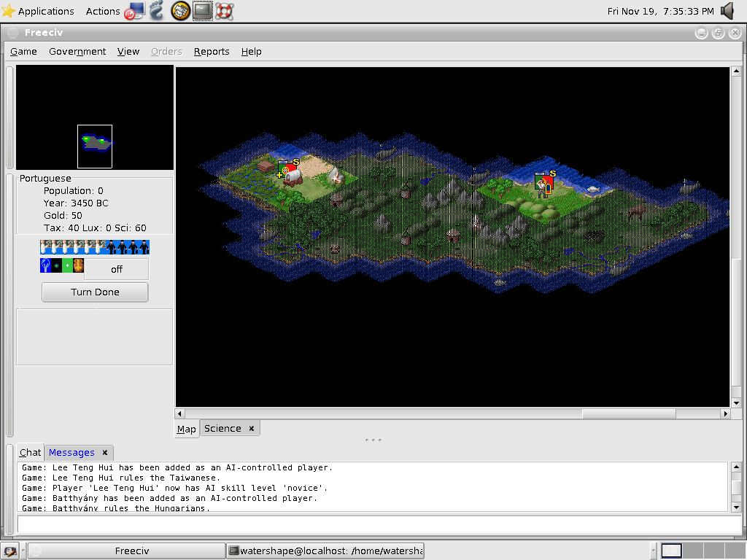Image resolution: width=747 pixels, height=560 pixels.
Task: Click the blue research bulb indicator
Action: point(45,265)
